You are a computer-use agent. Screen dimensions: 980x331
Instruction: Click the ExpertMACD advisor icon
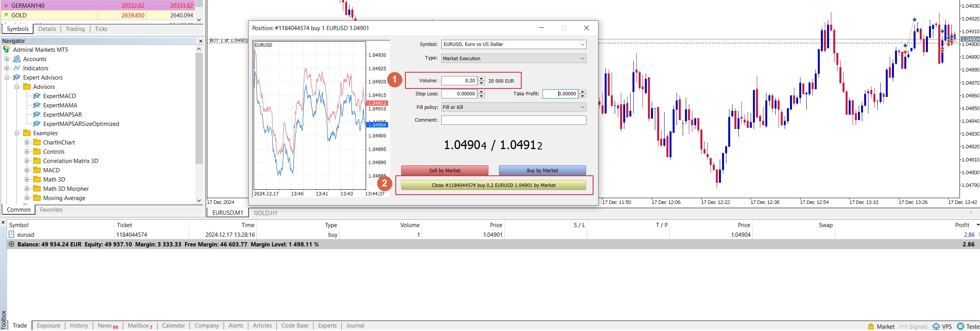(x=37, y=96)
